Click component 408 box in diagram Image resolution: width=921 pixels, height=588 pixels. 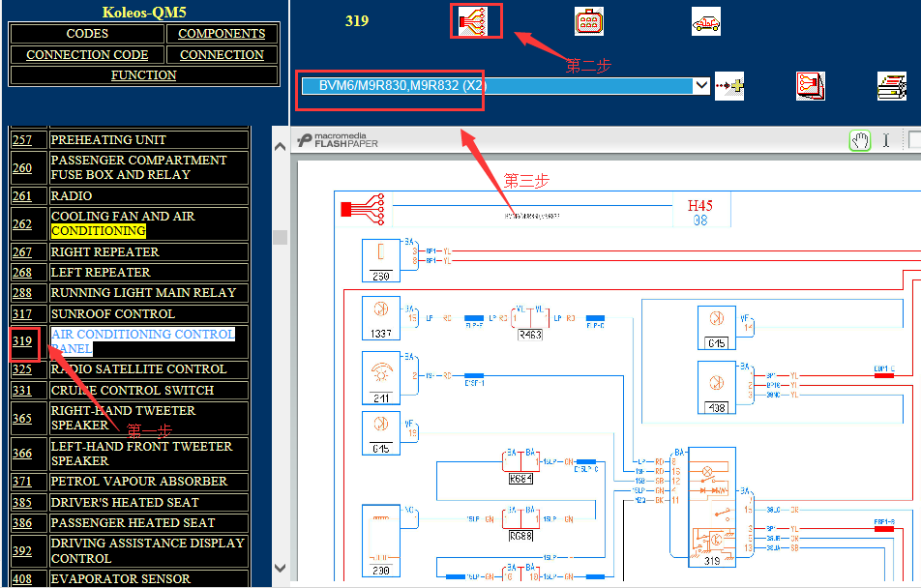717,388
